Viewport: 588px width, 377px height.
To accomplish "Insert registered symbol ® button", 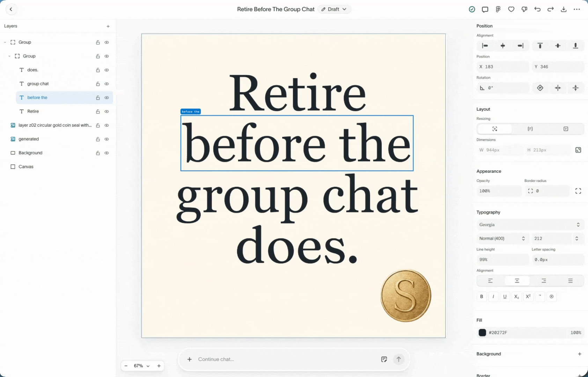I will coord(552,297).
